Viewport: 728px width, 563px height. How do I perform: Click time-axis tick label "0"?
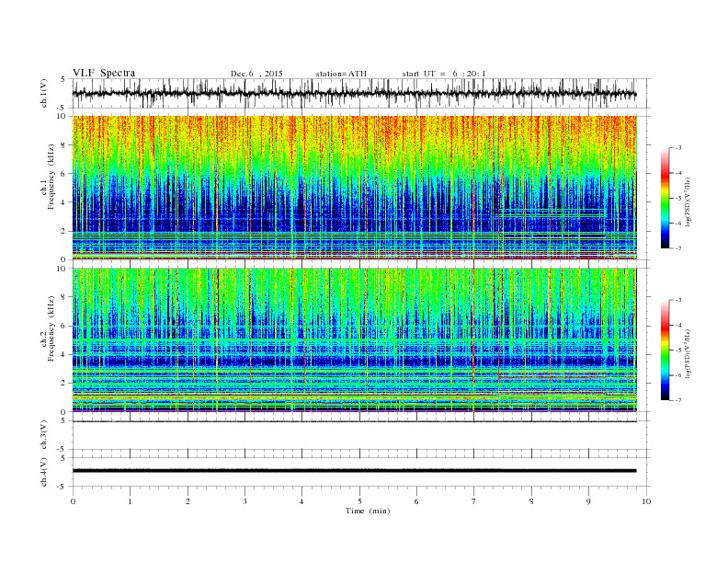(x=73, y=501)
